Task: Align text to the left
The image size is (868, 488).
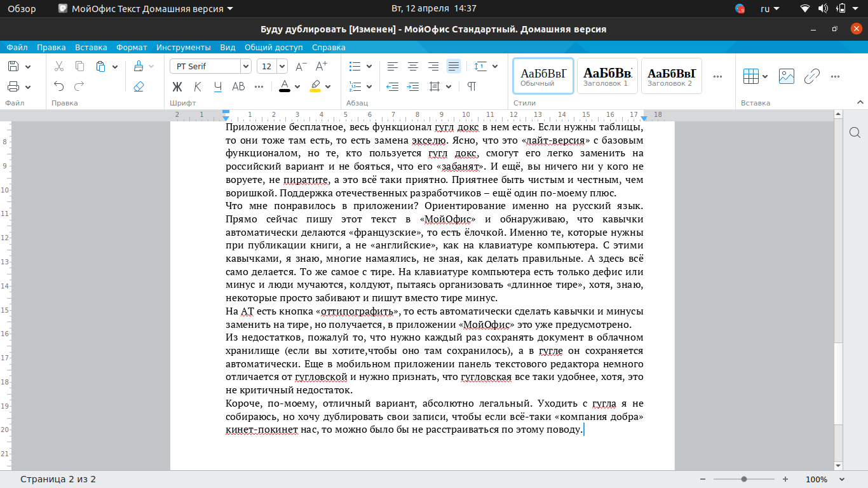Action: tap(392, 66)
